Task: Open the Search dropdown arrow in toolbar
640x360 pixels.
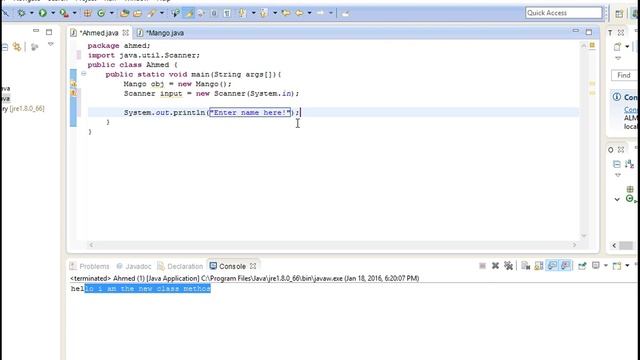Action: point(162,13)
